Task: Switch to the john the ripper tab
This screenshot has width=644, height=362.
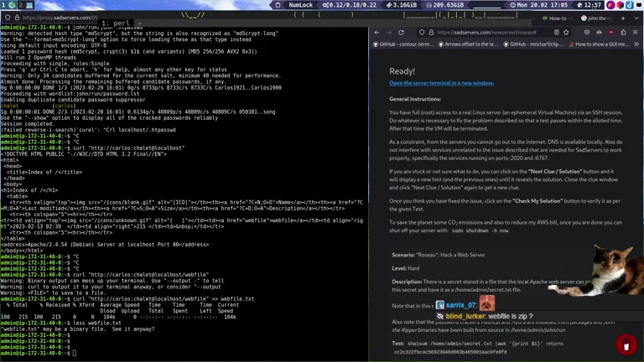Action: (x=596, y=18)
